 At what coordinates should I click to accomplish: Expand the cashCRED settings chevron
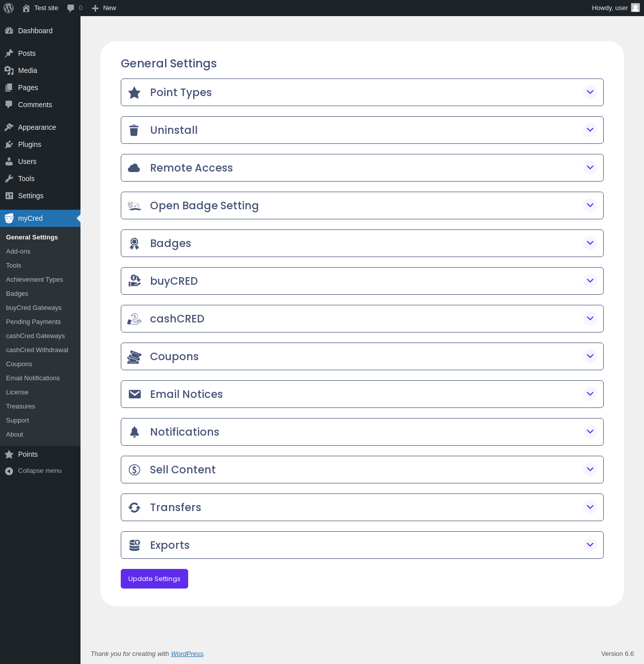pyautogui.click(x=590, y=318)
